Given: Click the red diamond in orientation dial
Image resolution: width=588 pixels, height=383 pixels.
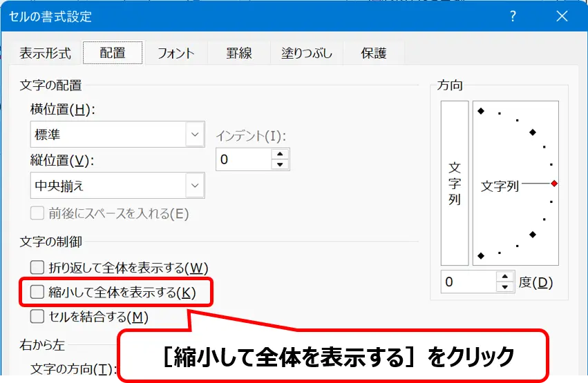Looking at the screenshot, I should pos(554,184).
